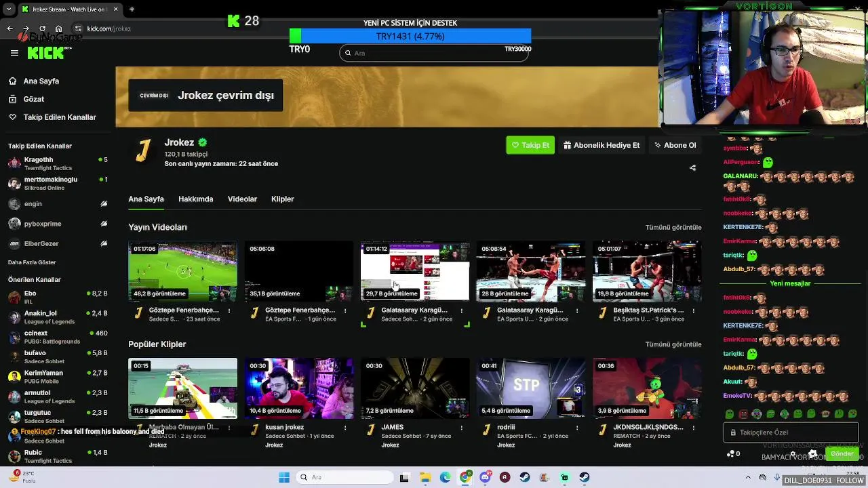This screenshot has height=488, width=868.
Task: Open recommended channel armutlol
Action: coord(58,396)
